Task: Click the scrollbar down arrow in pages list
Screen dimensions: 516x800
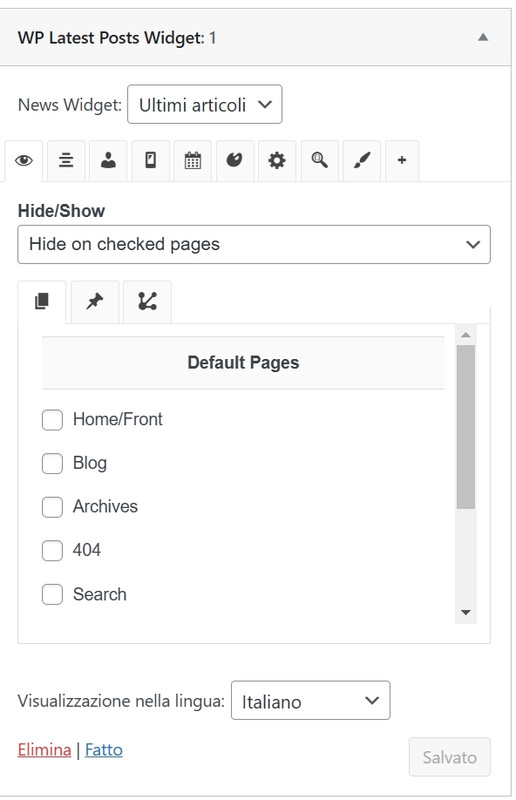Action: click(465, 612)
